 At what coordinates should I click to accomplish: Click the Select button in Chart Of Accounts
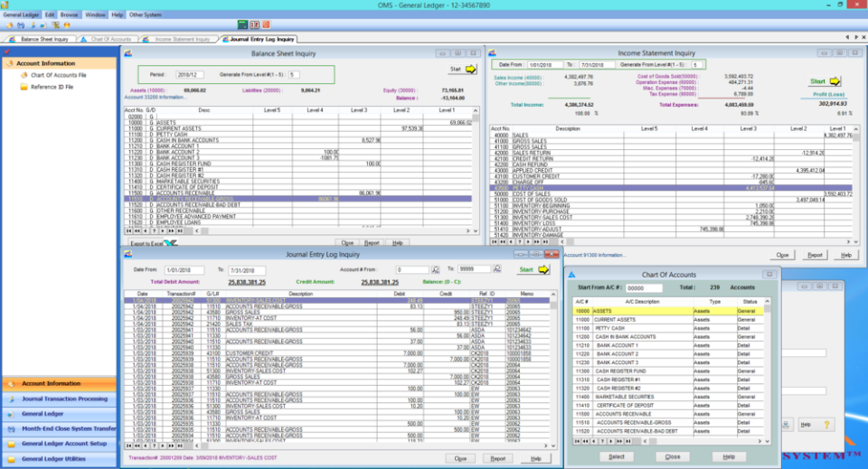[x=616, y=457]
